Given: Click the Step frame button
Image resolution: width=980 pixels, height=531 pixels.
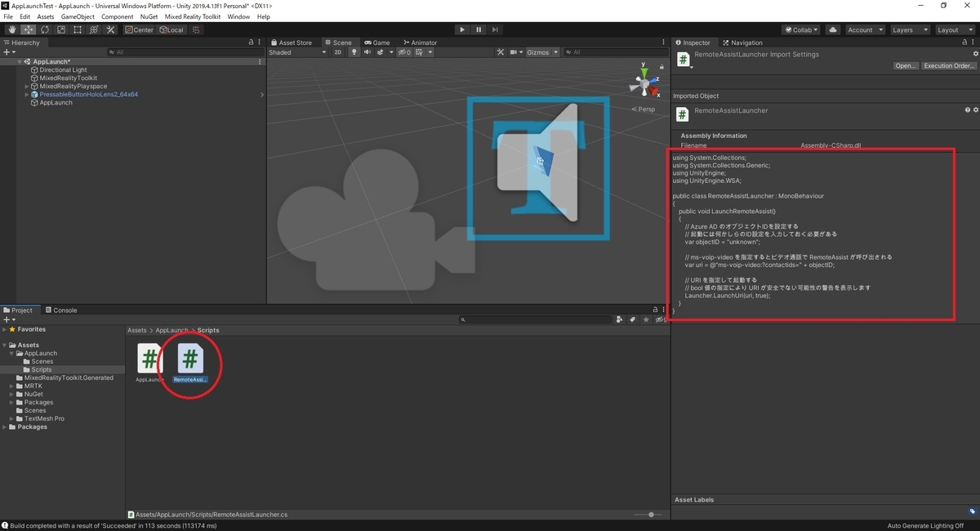Looking at the screenshot, I should (x=495, y=29).
